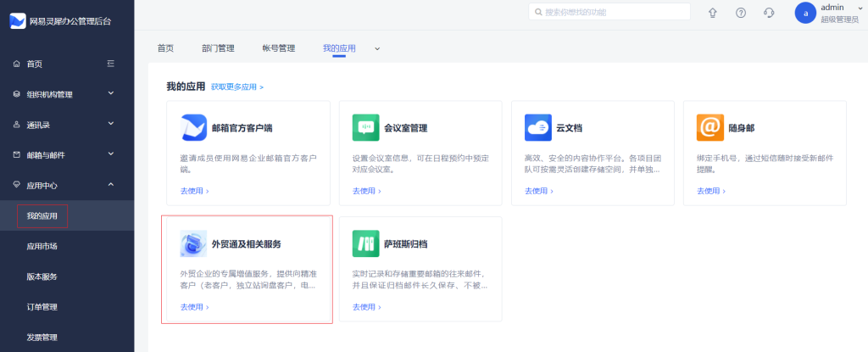This screenshot has width=868, height=352.
Task: Click the customer service headset icon
Action: (x=769, y=13)
